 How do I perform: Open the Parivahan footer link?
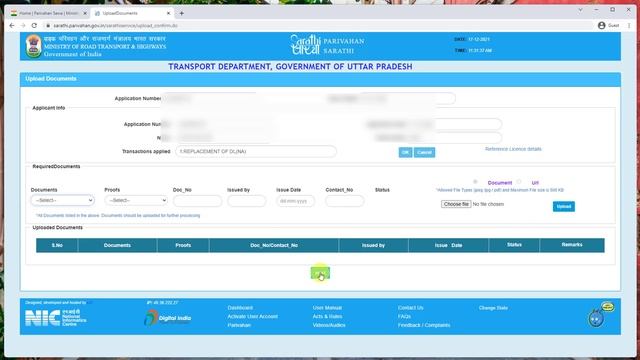pos(239,325)
